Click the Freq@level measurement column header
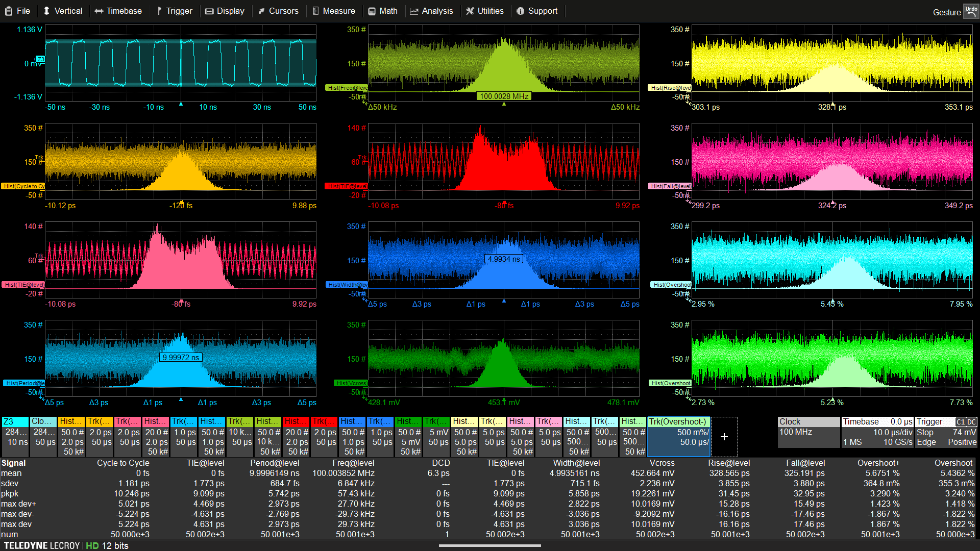 [x=353, y=463]
